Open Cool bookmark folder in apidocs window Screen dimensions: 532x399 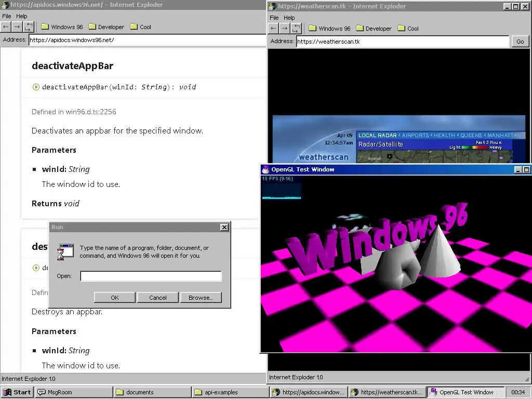pos(140,27)
